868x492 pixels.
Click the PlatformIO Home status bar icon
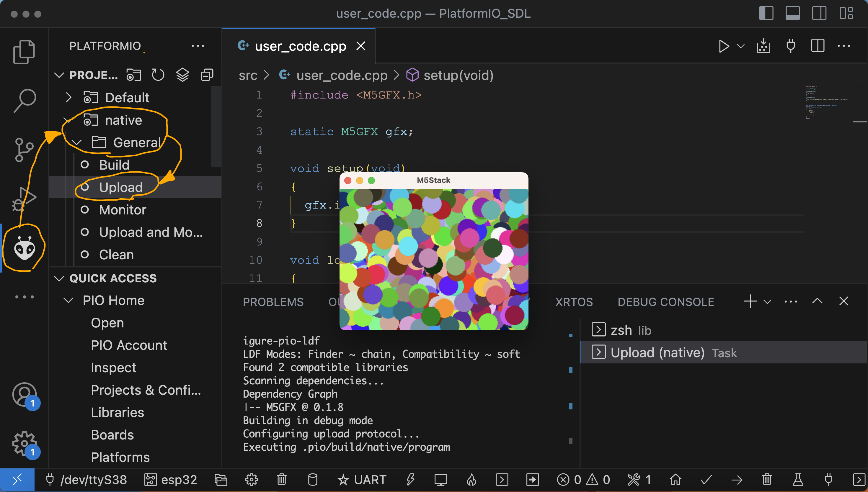click(x=676, y=479)
